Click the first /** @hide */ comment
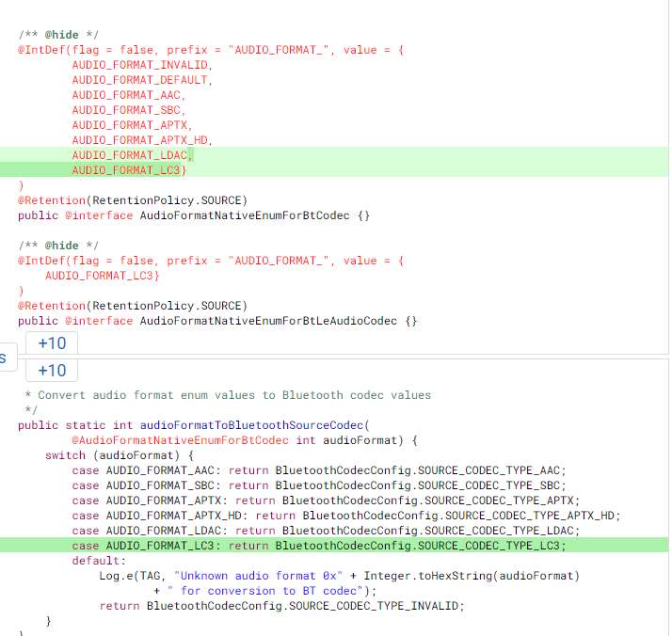This screenshot has width=672, height=636. 58,35
